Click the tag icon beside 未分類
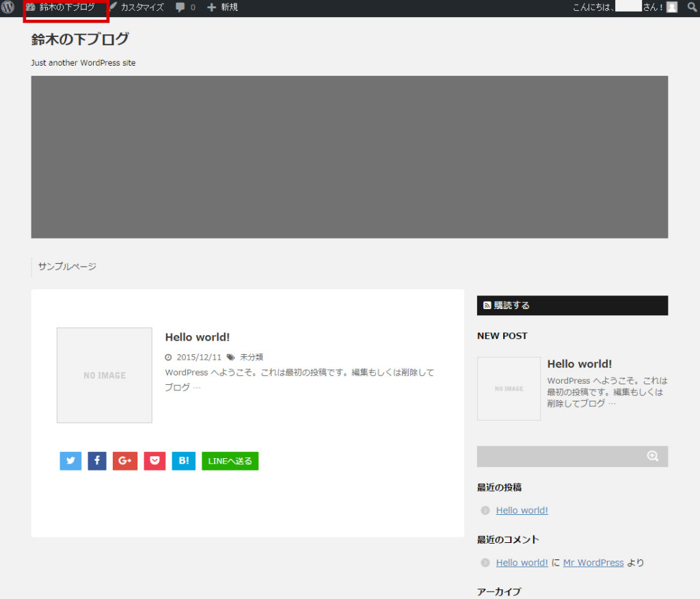 pos(230,356)
